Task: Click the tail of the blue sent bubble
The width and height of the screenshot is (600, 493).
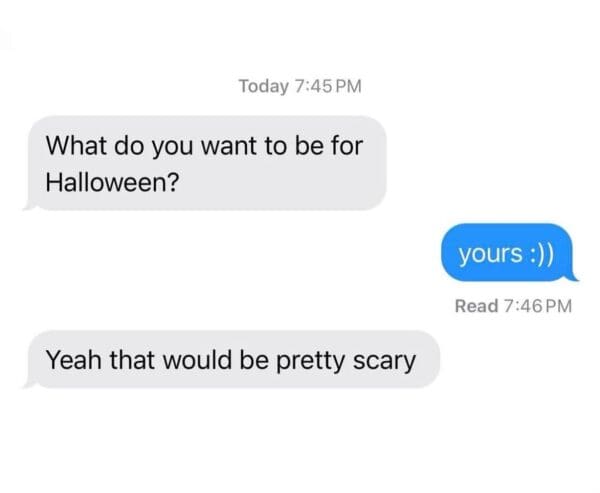Action: (x=571, y=276)
